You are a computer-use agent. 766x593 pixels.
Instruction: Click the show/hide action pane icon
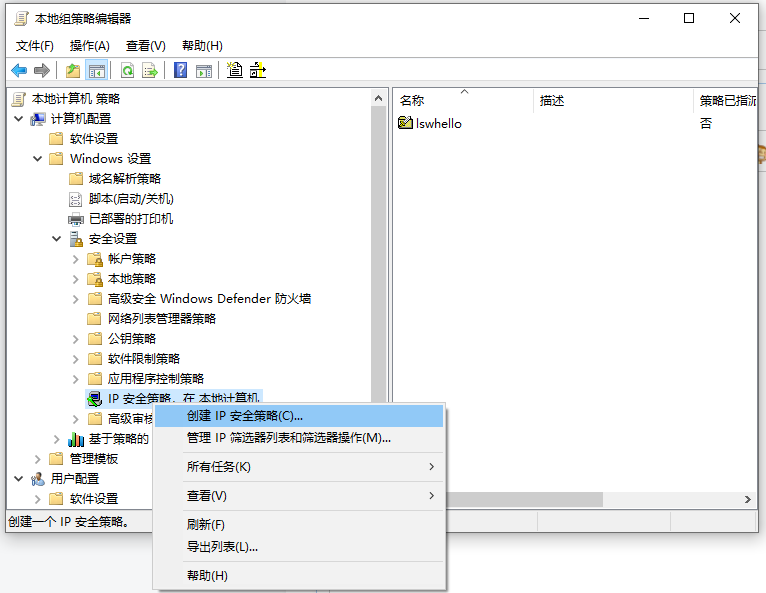coord(204,70)
